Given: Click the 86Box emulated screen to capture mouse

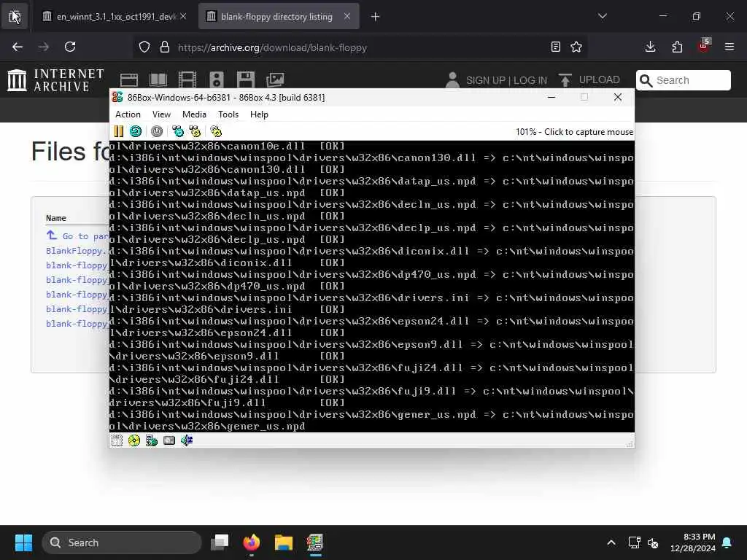Looking at the screenshot, I should tap(371, 286).
